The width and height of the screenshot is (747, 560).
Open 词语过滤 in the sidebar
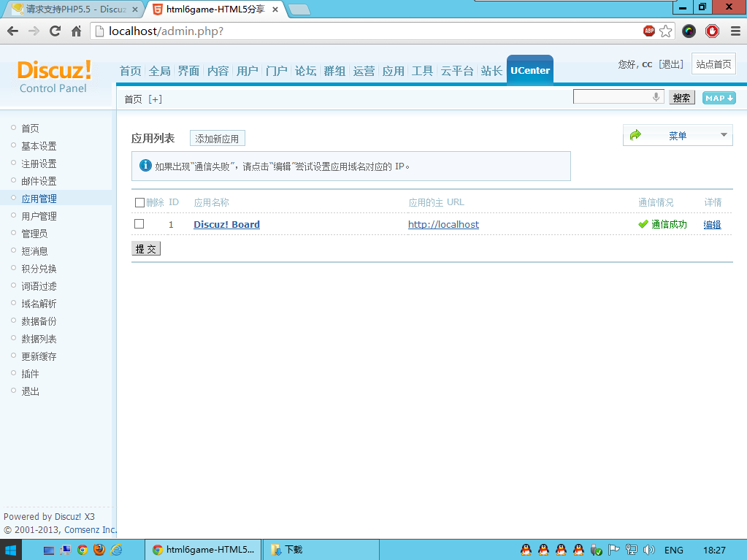(39, 286)
